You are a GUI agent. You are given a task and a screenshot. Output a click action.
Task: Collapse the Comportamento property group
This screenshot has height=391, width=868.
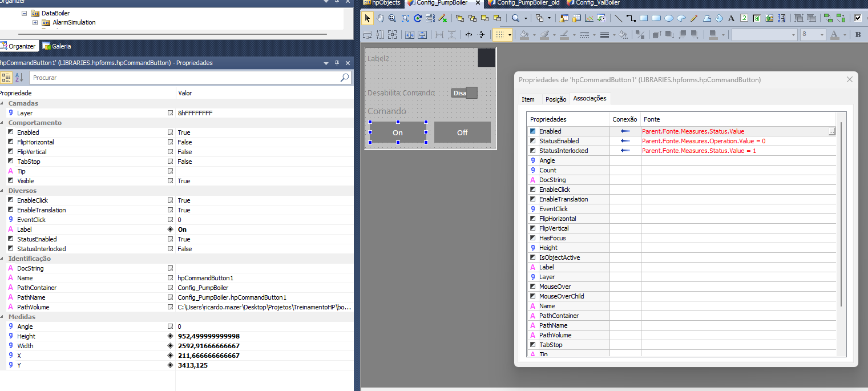pyautogui.click(x=4, y=123)
